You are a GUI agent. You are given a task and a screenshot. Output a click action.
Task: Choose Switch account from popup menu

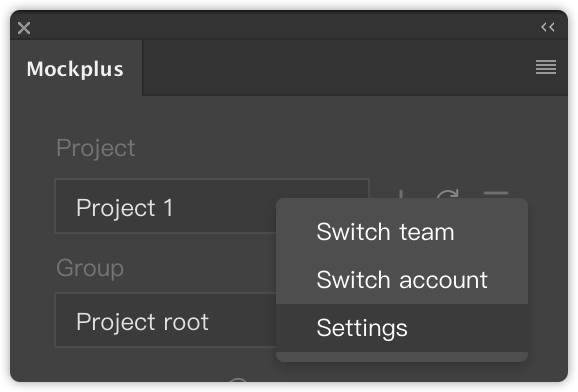click(x=402, y=280)
